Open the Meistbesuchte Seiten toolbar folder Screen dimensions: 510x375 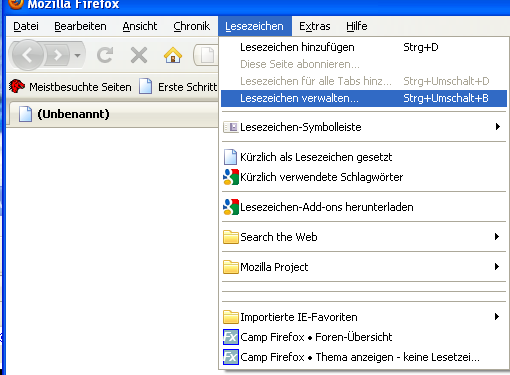click(70, 87)
